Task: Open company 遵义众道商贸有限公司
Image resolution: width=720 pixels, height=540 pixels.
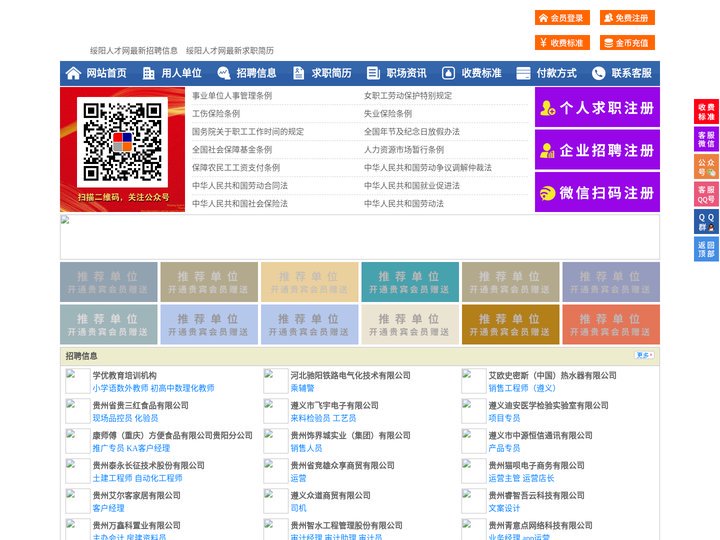Action: pyautogui.click(x=331, y=495)
